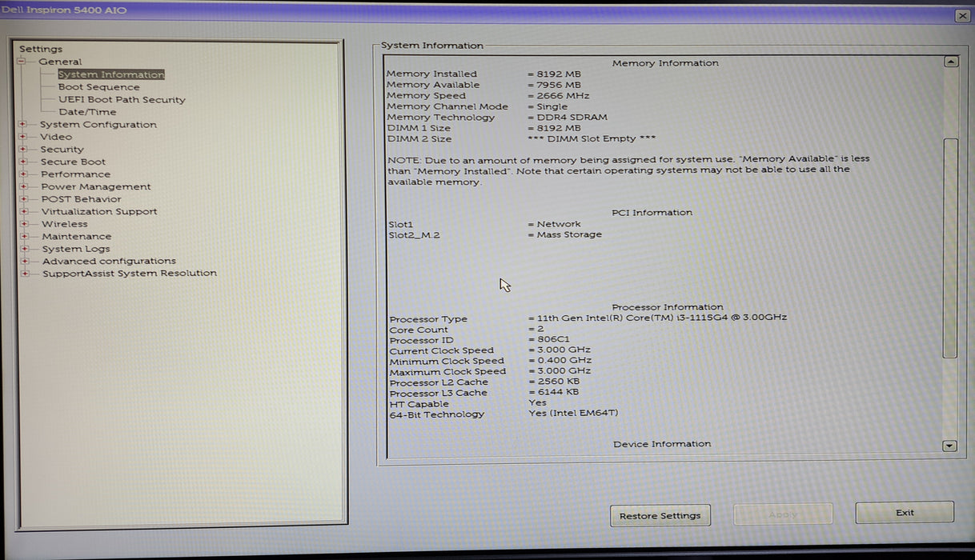Select System Information in the tree
Image resolution: width=975 pixels, height=560 pixels.
(x=111, y=74)
